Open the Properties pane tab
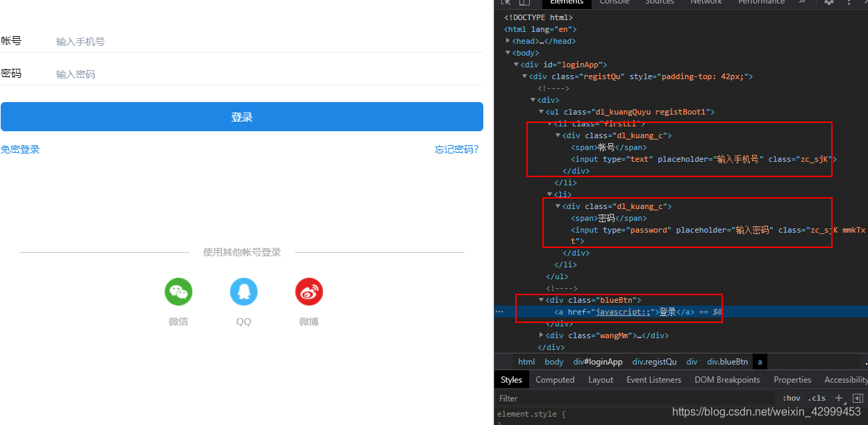This screenshot has width=868, height=425. tap(792, 380)
